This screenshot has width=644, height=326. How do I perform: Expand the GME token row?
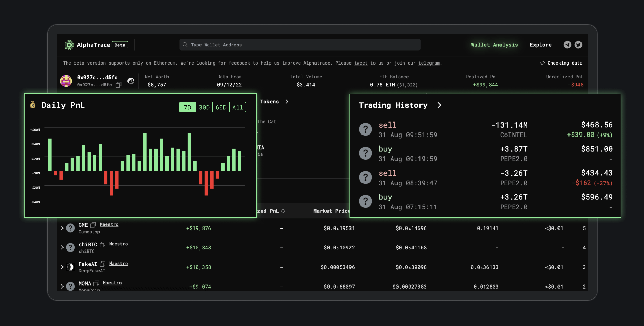tap(62, 228)
